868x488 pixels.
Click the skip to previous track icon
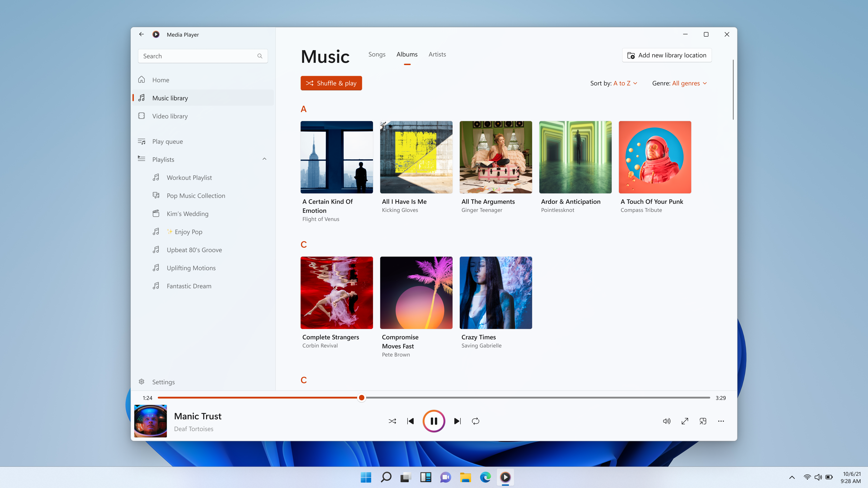click(410, 421)
